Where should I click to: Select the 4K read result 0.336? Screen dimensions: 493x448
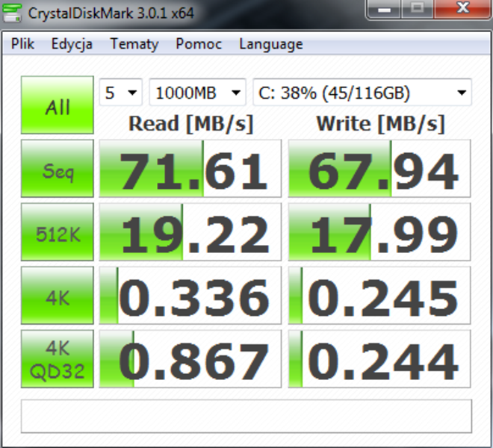[x=190, y=296]
